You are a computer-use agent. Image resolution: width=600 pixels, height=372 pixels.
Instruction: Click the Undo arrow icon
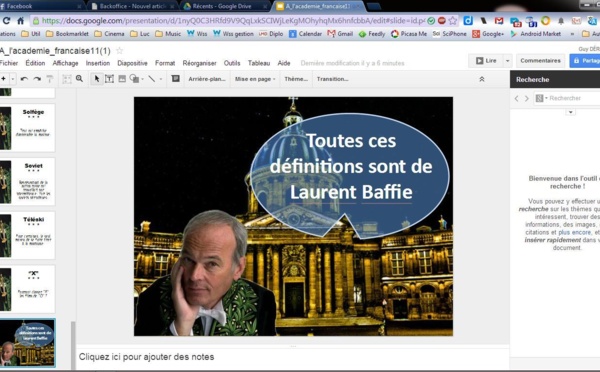coord(24,79)
